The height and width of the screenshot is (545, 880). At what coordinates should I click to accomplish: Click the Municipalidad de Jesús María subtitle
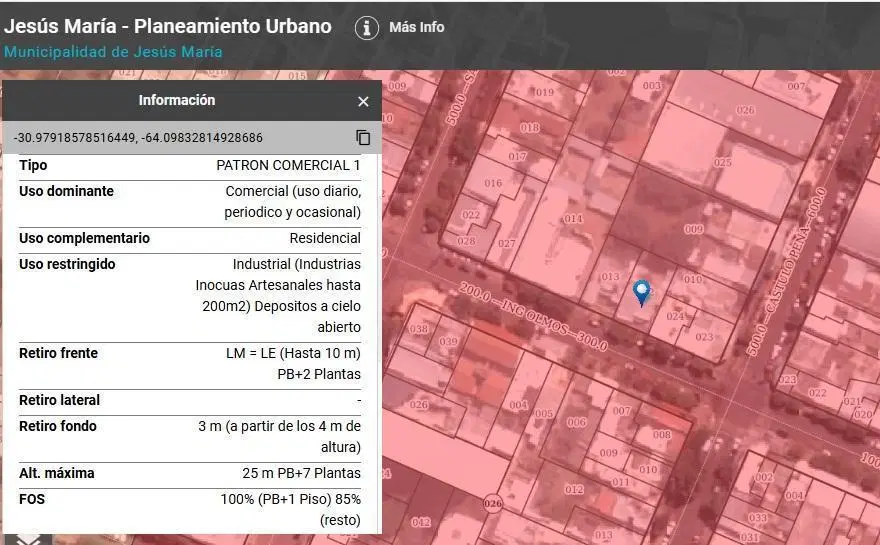click(113, 52)
